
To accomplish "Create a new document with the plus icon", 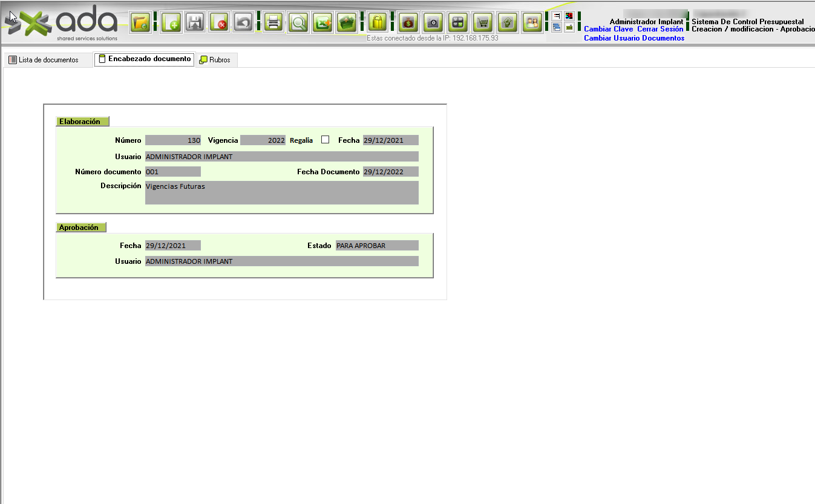I will pos(171,23).
